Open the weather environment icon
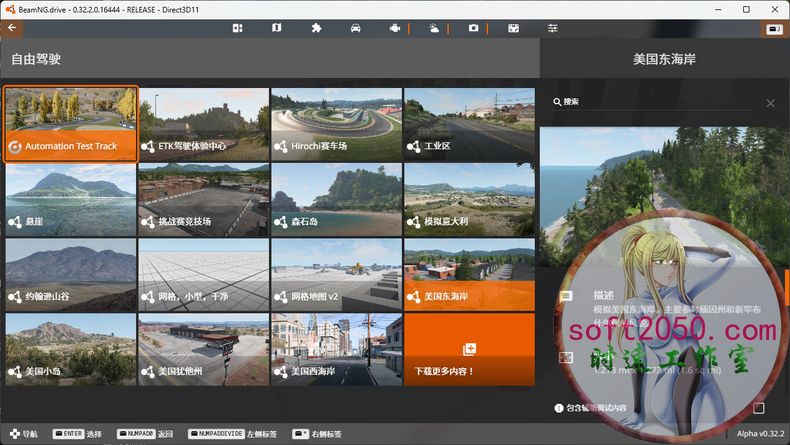Viewport: 790px width, 445px height. [434, 28]
